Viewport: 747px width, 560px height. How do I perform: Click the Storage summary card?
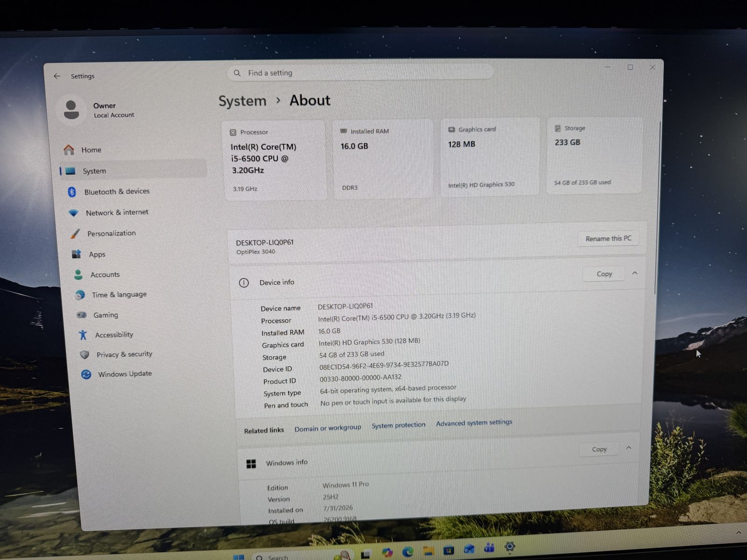[594, 155]
